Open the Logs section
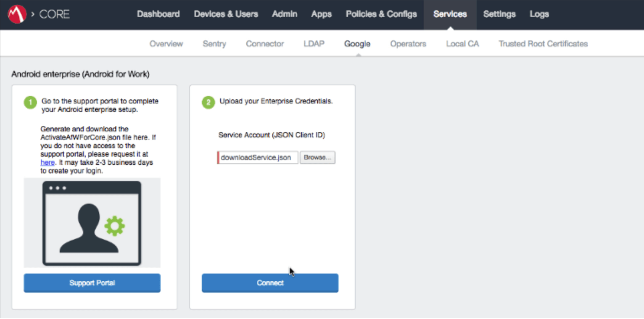 pos(539,14)
